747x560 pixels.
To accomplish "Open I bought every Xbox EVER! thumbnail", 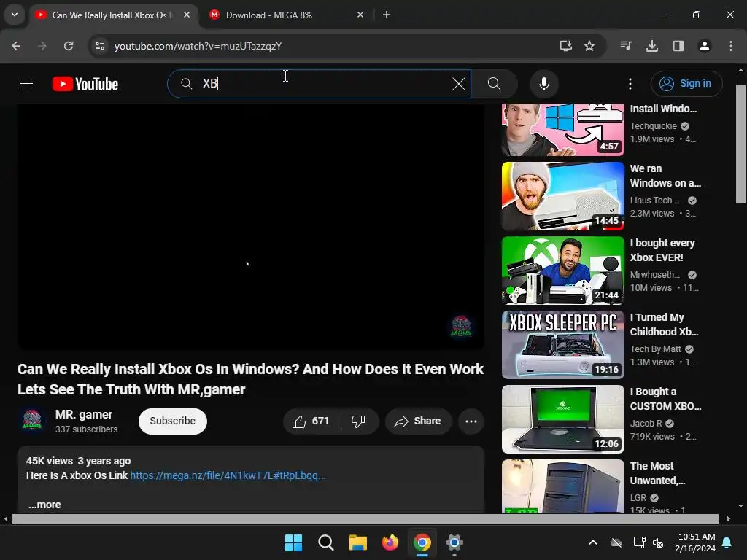I will pyautogui.click(x=562, y=270).
